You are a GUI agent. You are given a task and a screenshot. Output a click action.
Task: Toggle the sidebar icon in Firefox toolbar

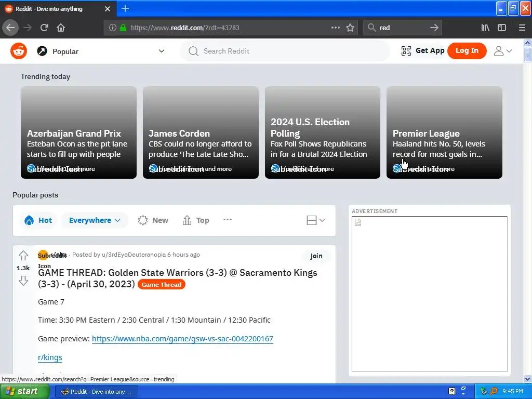(502, 28)
